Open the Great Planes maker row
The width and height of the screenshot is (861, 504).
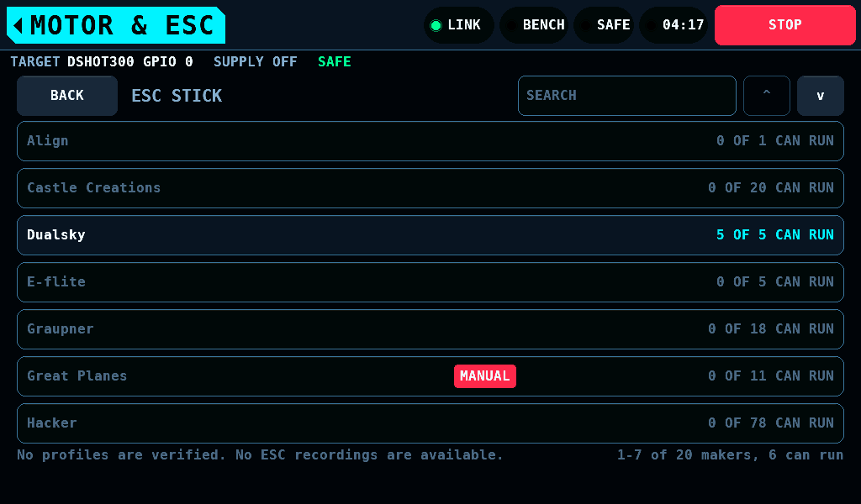coord(430,376)
